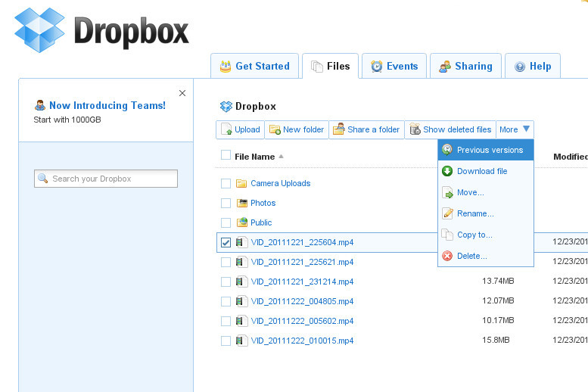
Task: Click the 15.8MB size value
Action: pos(496,340)
